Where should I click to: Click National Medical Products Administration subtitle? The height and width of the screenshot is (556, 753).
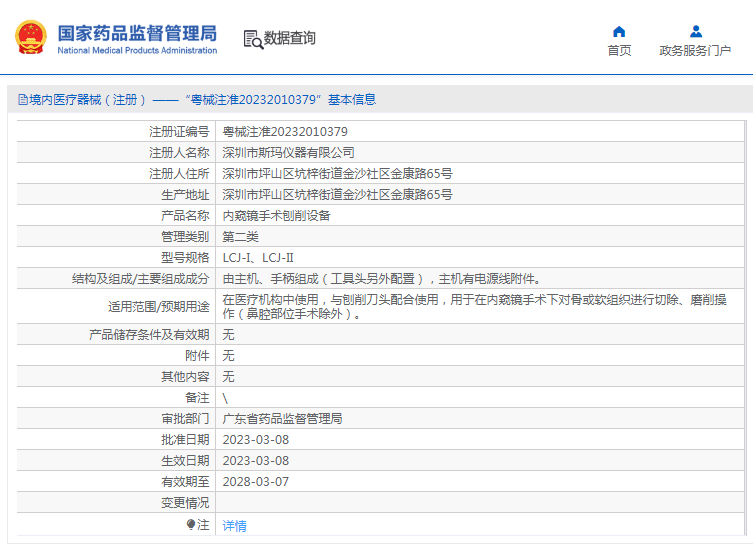[x=137, y=50]
